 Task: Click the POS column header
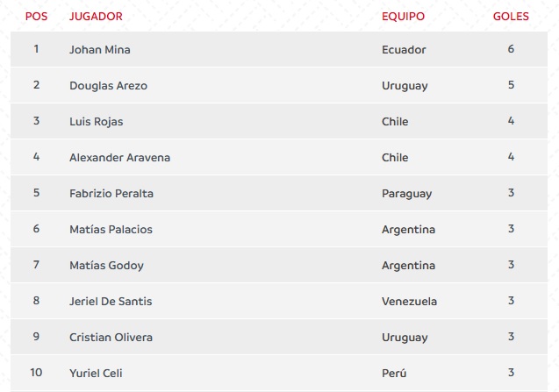click(36, 16)
